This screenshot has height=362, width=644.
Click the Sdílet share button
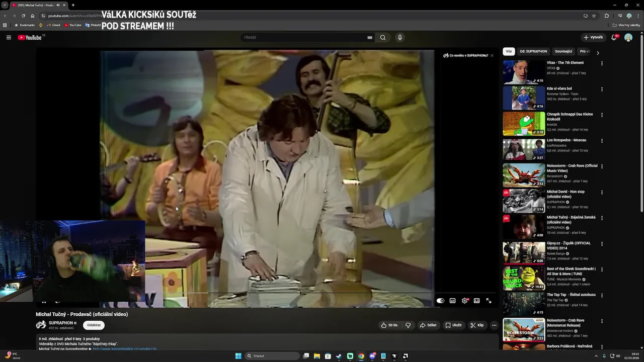point(428,325)
